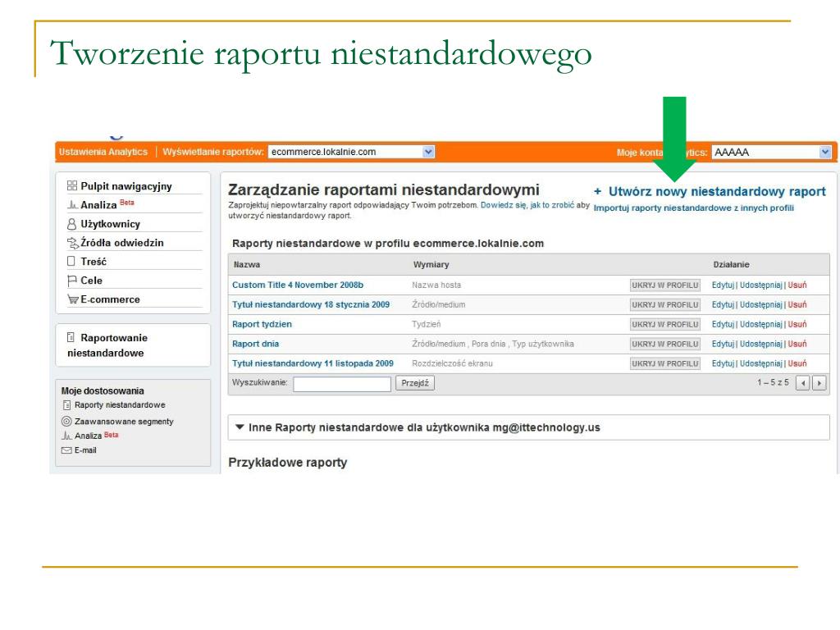The height and width of the screenshot is (630, 840).
Task: Open Źródła odwiedzin menu item
Action: (x=122, y=243)
